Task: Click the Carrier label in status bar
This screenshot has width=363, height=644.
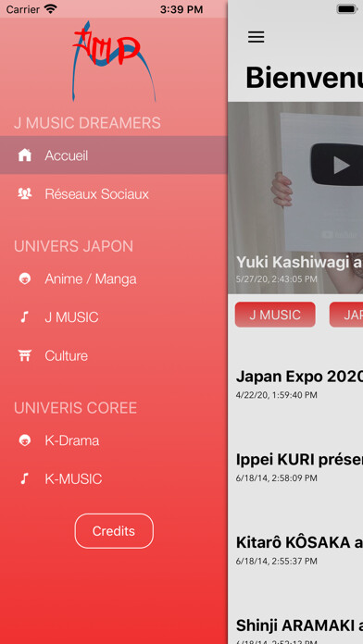Action: [23, 9]
